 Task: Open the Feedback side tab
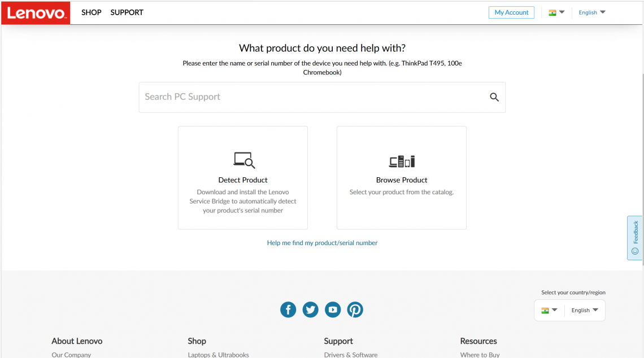635,238
